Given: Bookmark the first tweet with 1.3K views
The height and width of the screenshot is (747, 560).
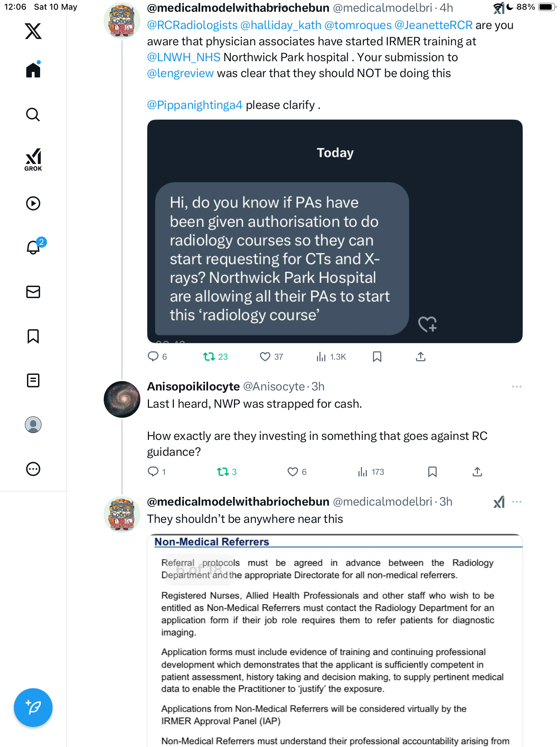Looking at the screenshot, I should [x=377, y=357].
